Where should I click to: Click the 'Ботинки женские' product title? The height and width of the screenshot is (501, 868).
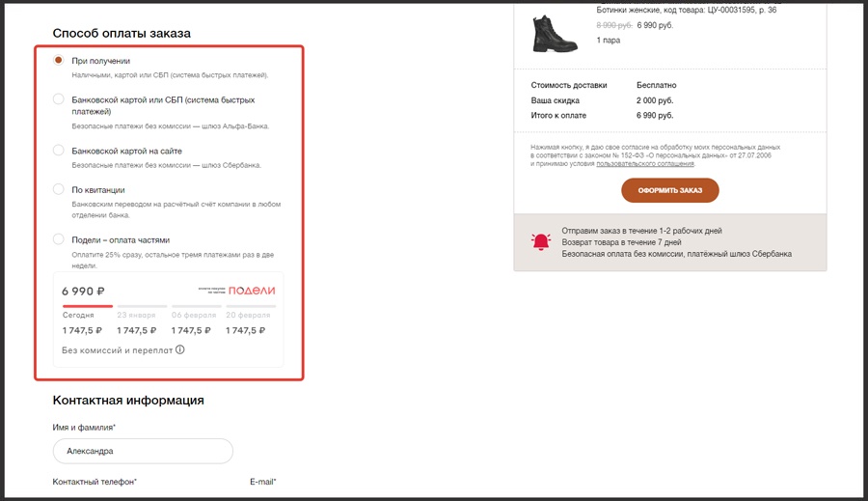(629, 10)
